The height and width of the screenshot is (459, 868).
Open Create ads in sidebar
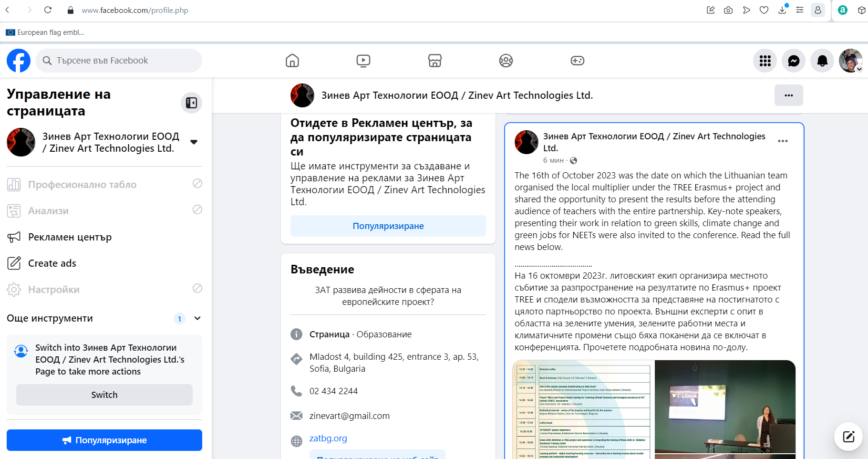(x=104, y=263)
